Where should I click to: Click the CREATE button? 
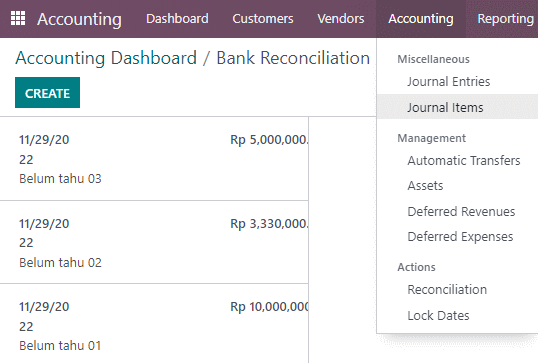[47, 93]
